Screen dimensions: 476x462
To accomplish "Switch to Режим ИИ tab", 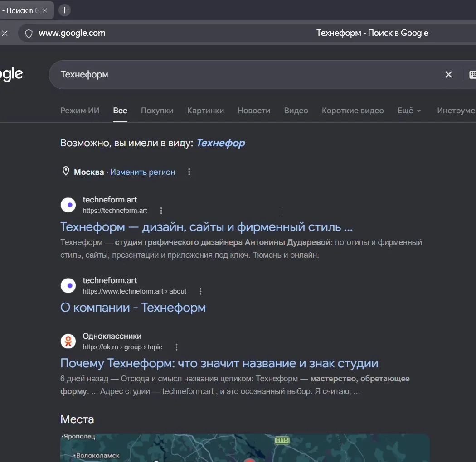I will 80,111.
